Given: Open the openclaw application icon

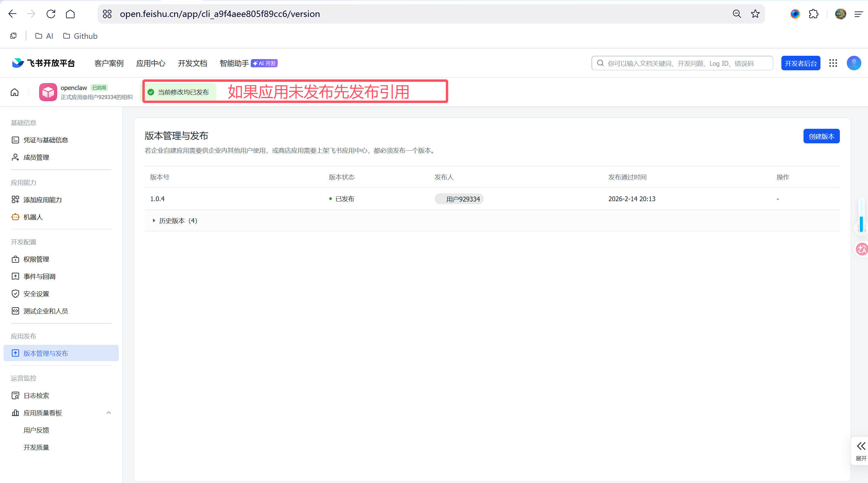Looking at the screenshot, I should point(48,92).
